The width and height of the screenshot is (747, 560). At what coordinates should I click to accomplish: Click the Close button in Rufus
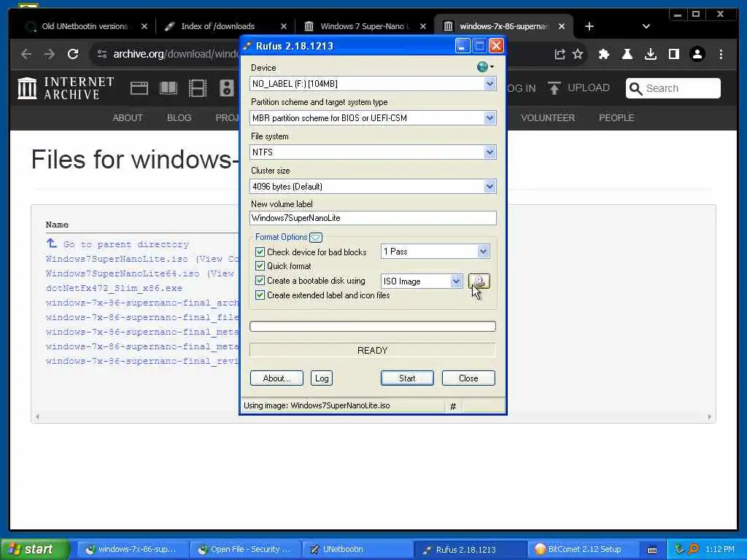tap(468, 378)
